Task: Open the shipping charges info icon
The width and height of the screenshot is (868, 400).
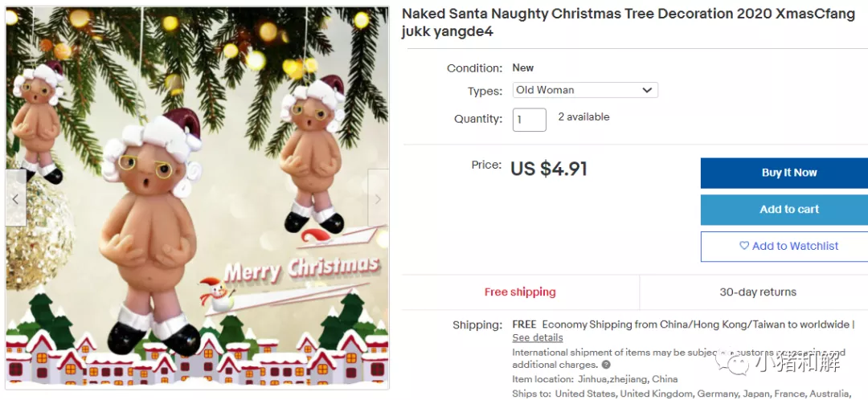Action: 606,365
